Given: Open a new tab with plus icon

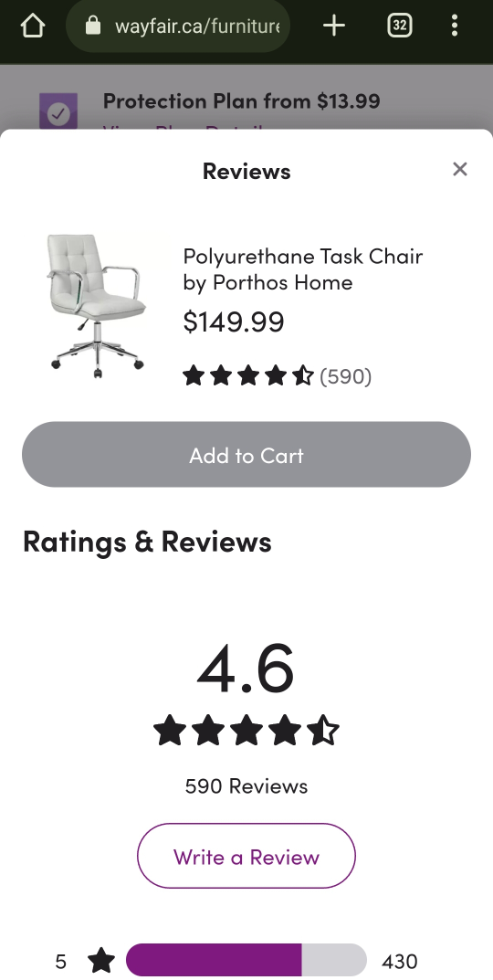Looking at the screenshot, I should tap(334, 26).
